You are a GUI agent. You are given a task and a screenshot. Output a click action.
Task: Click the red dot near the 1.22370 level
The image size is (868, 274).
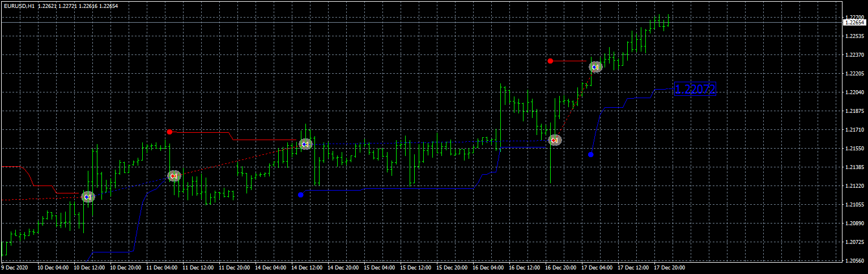(550, 61)
